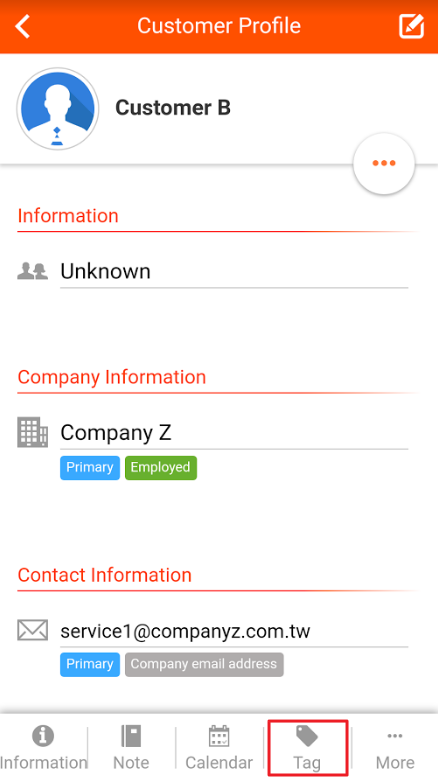Click the email envelope icon

click(32, 630)
